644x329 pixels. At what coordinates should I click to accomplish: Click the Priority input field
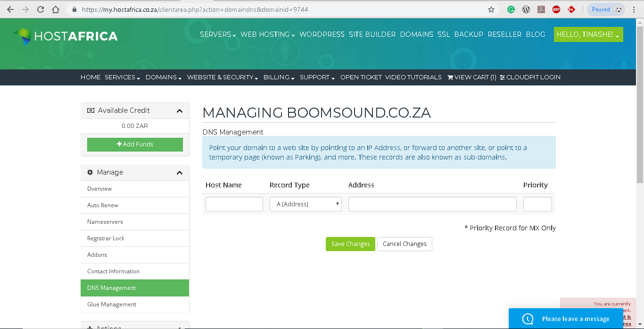pyautogui.click(x=537, y=204)
